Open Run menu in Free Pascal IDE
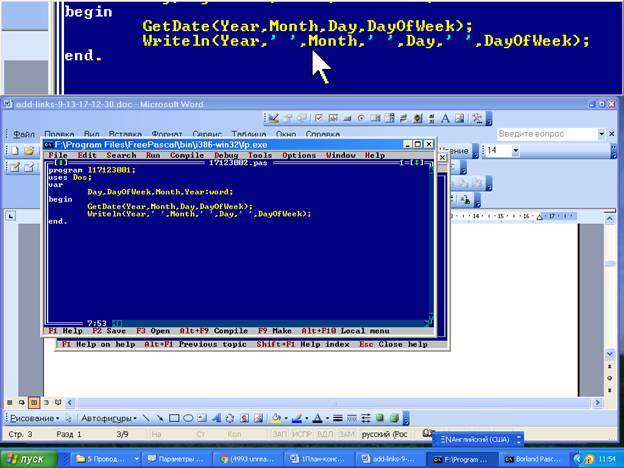 point(153,155)
